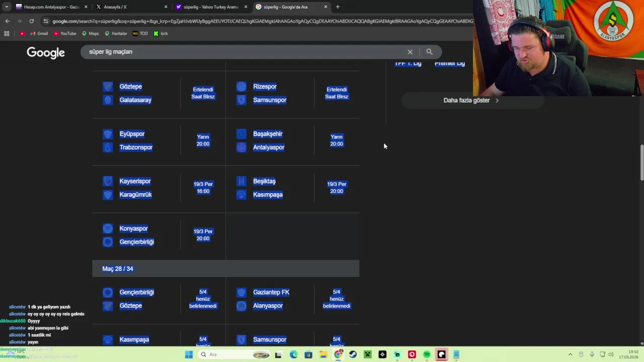This screenshot has width=644, height=362.
Task: Click the magnifier search icon
Action: point(429,52)
